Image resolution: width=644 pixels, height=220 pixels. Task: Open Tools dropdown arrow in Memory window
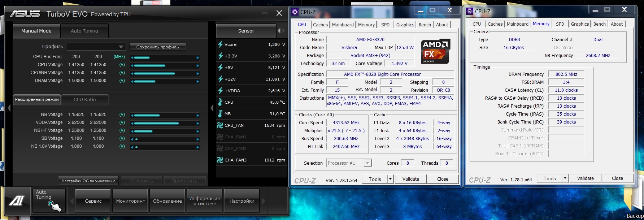click(565, 178)
